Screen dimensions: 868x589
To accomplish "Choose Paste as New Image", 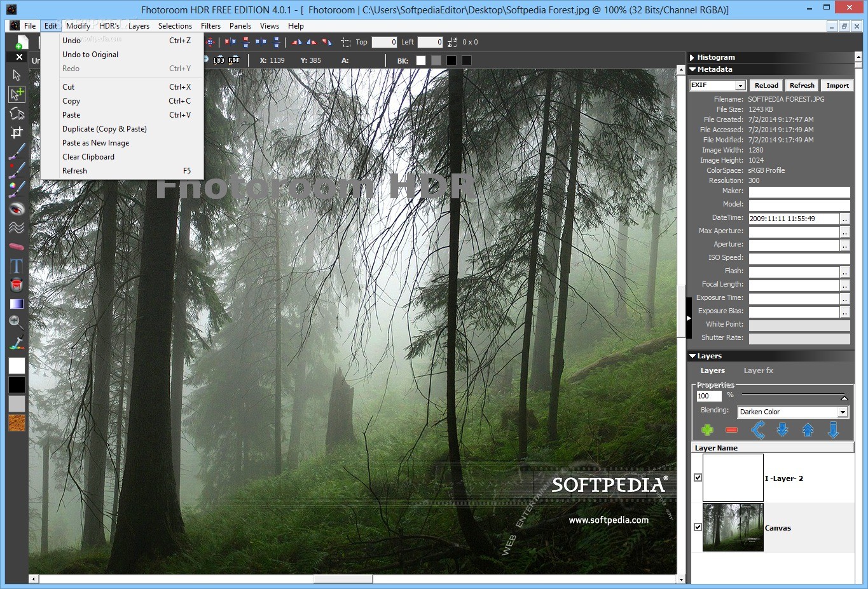I will click(122, 143).
